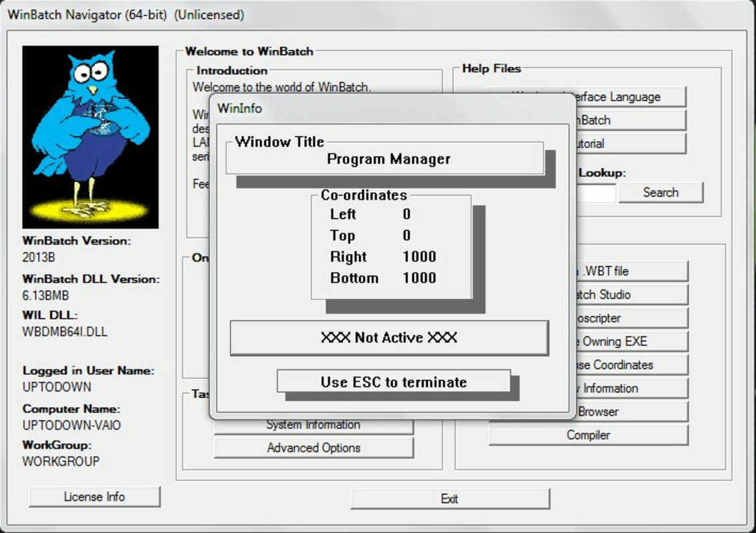Click 'XXX Not Active XXX' status box
This screenshot has width=756, height=533.
(x=389, y=338)
